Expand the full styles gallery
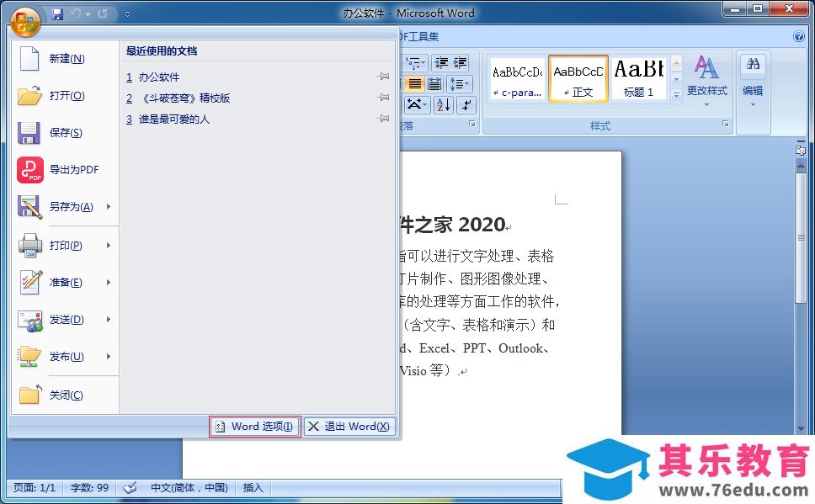815x504 pixels. 676,95
